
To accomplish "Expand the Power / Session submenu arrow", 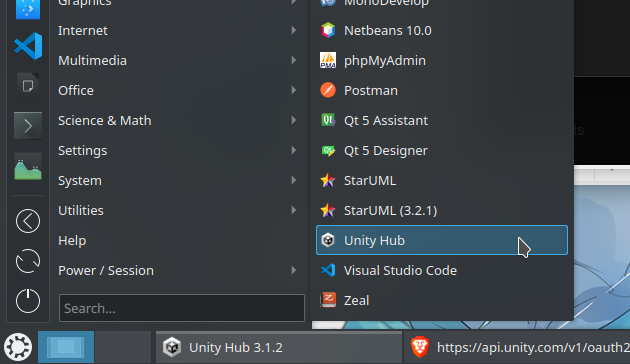I will 294,270.
